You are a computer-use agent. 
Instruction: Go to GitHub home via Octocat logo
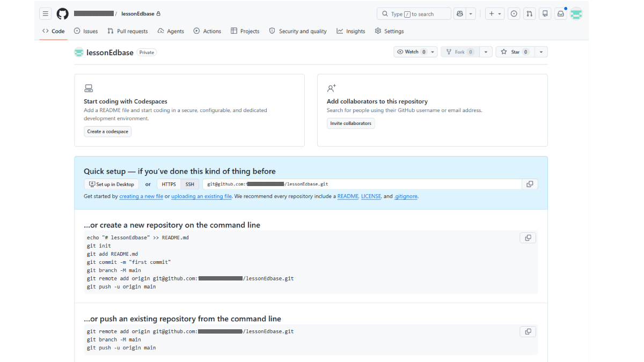tap(63, 14)
